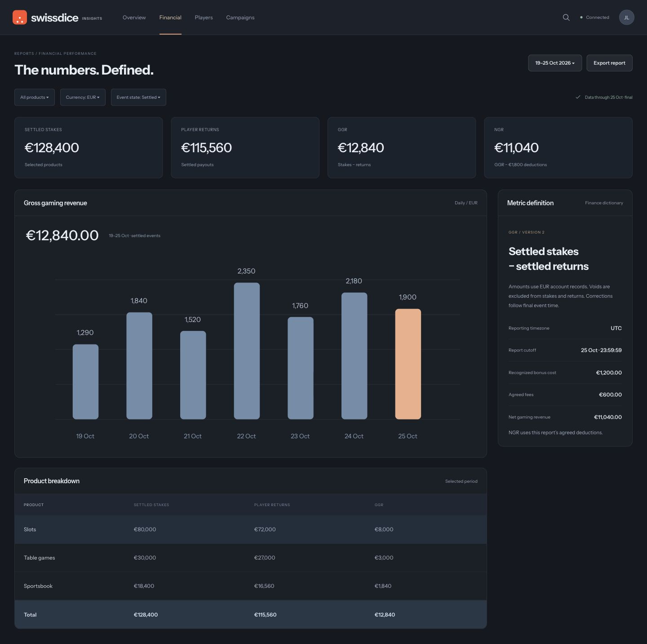Click the GGR column header in table
The height and width of the screenshot is (644, 647).
point(379,505)
